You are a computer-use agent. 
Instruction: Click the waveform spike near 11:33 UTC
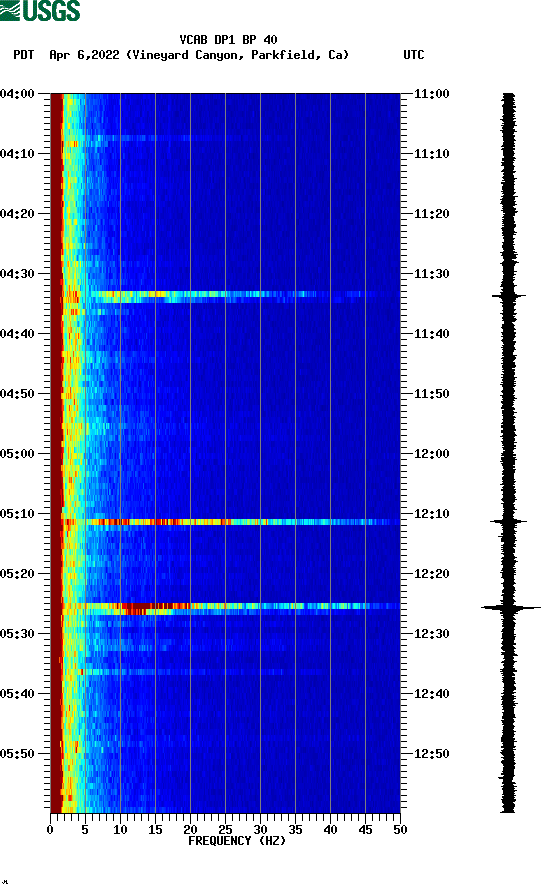coord(509,296)
